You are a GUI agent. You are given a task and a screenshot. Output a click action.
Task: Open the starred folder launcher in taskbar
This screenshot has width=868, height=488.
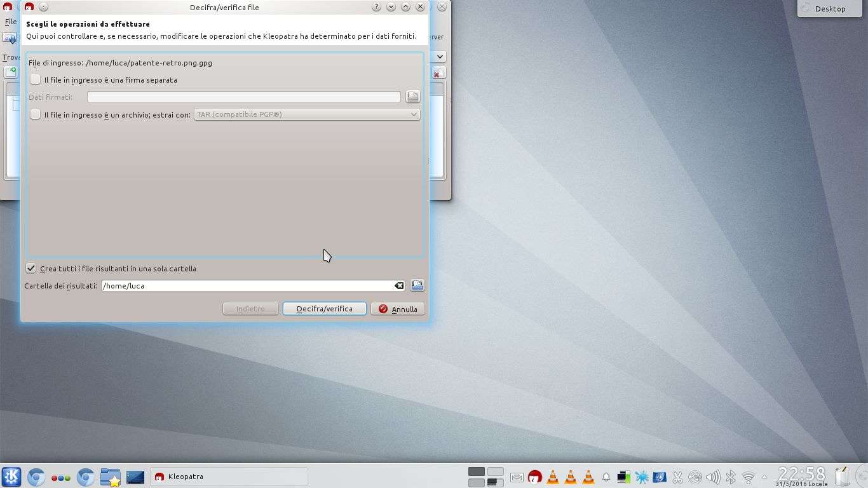[111, 477]
